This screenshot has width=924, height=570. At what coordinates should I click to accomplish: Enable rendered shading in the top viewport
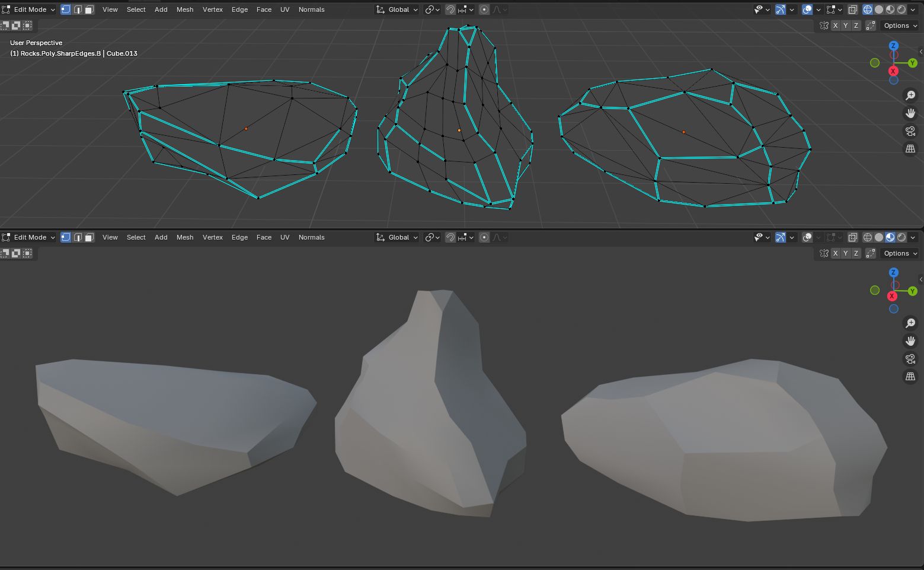pyautogui.click(x=901, y=9)
